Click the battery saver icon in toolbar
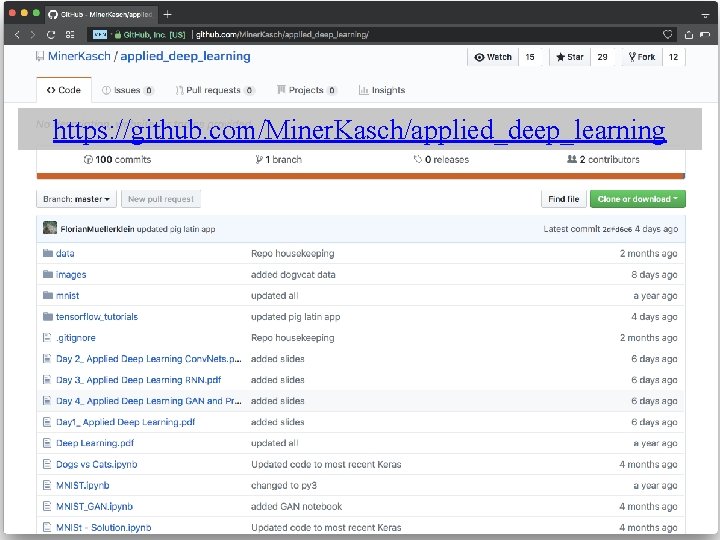The height and width of the screenshot is (540, 720). (x=705, y=34)
